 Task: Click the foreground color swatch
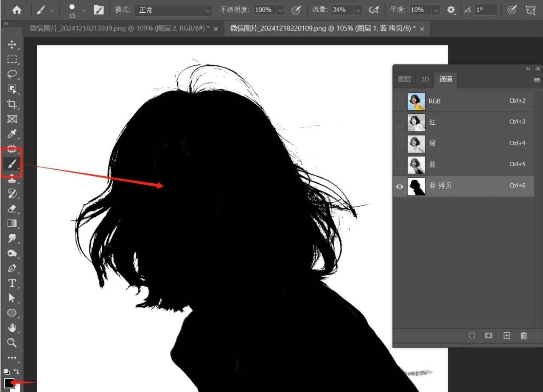tap(9, 383)
